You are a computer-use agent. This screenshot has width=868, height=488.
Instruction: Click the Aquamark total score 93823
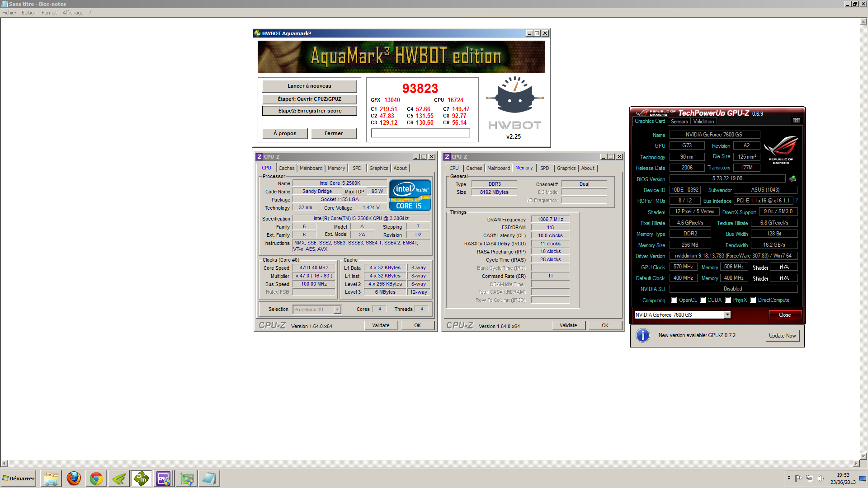tap(420, 89)
